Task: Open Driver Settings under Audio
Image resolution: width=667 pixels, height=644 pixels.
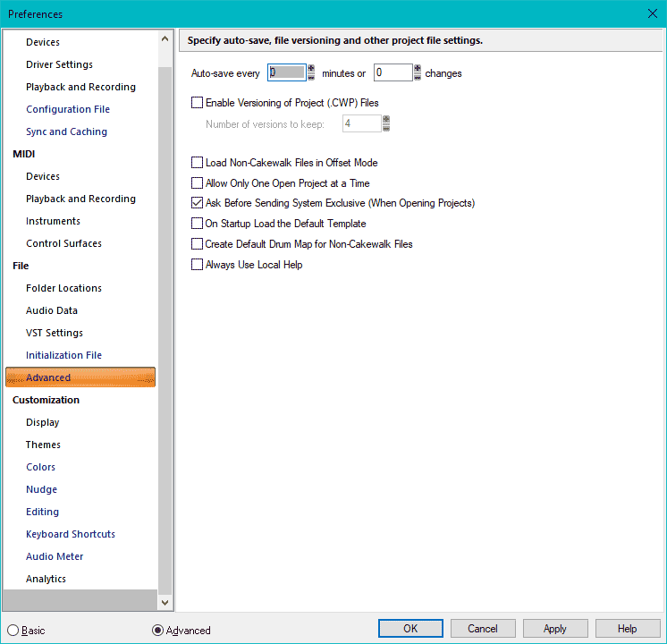Action: [59, 64]
